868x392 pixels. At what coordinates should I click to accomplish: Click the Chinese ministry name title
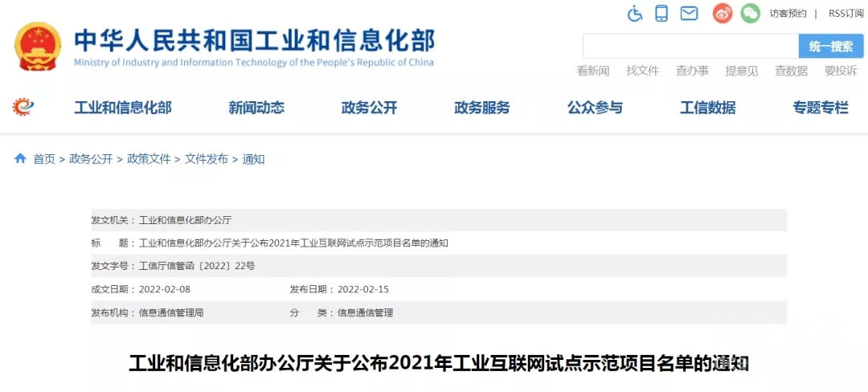point(255,40)
